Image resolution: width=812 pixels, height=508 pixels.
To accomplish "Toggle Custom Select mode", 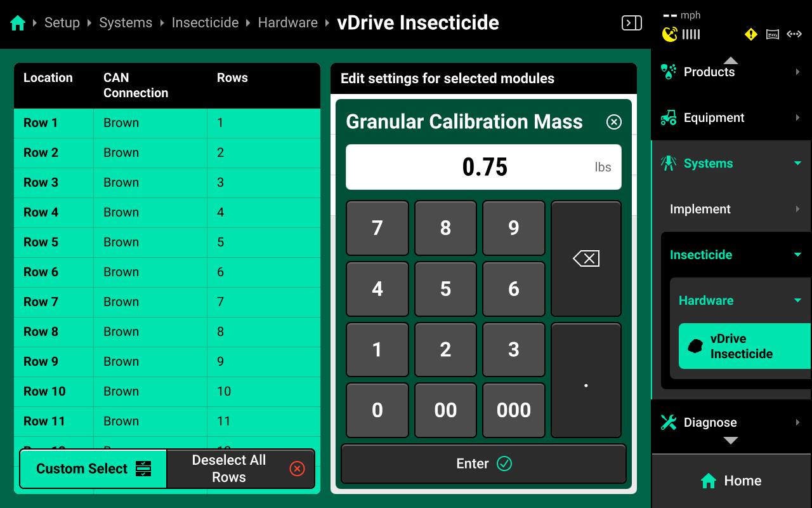I will pos(93,469).
